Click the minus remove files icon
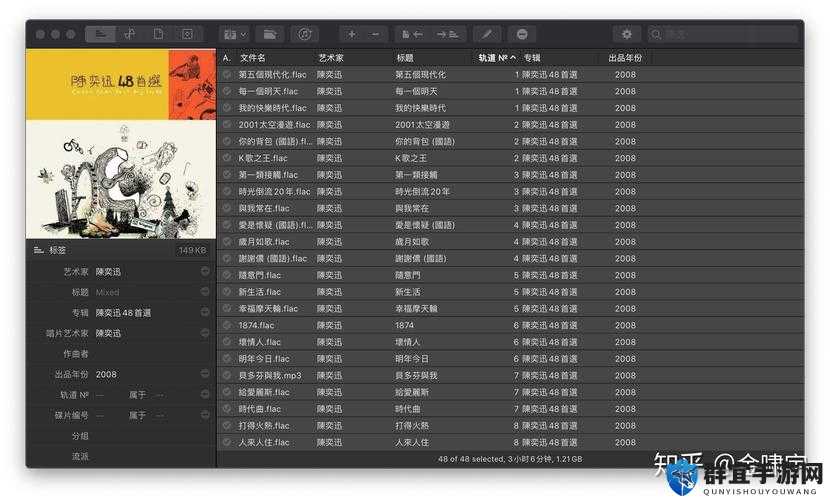 [x=375, y=34]
